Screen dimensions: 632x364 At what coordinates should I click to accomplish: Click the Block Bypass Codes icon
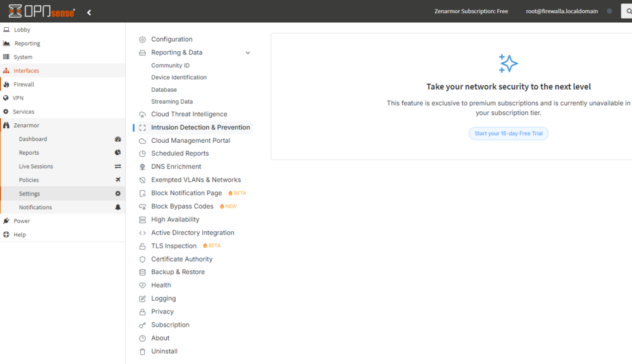tap(142, 207)
